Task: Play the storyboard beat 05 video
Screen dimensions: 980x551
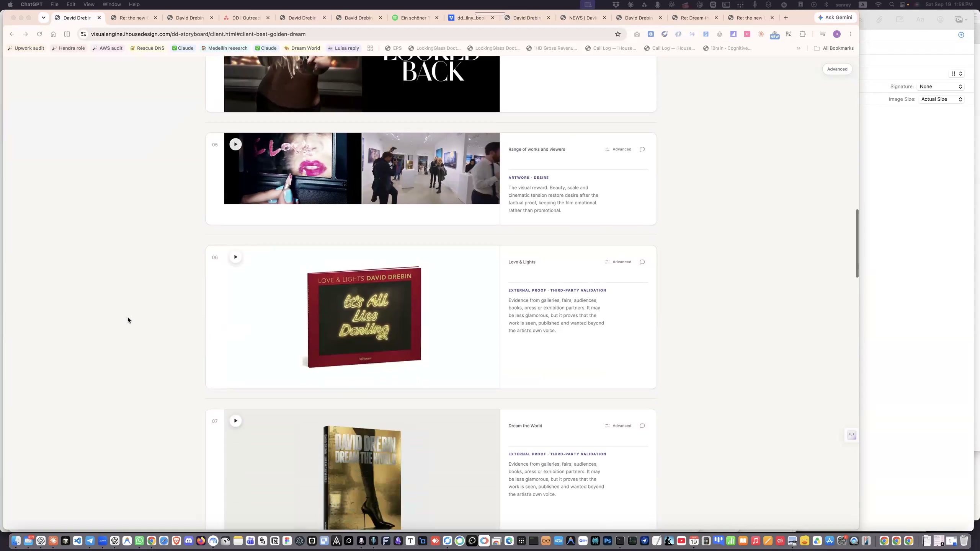Action: [235, 144]
